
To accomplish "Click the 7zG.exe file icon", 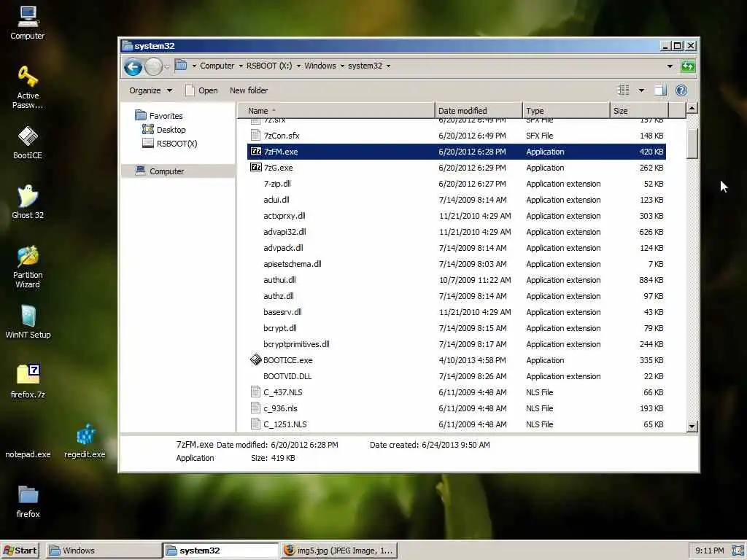I will 256,168.
